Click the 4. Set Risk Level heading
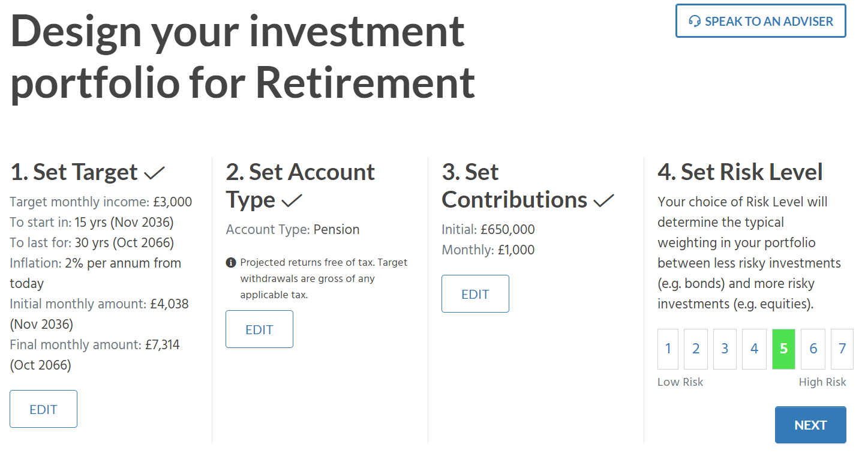868x453 pixels. [740, 172]
